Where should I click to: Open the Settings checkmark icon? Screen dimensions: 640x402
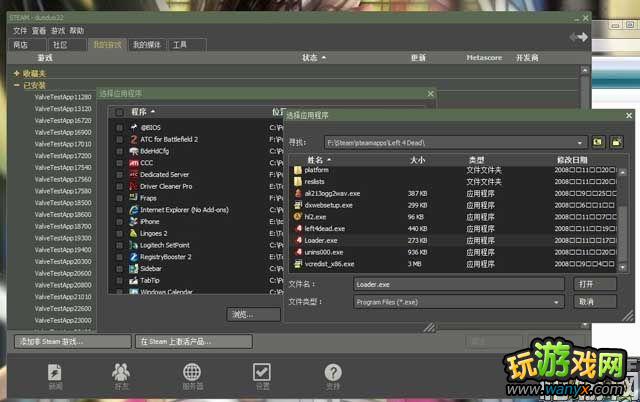pyautogui.click(x=262, y=372)
